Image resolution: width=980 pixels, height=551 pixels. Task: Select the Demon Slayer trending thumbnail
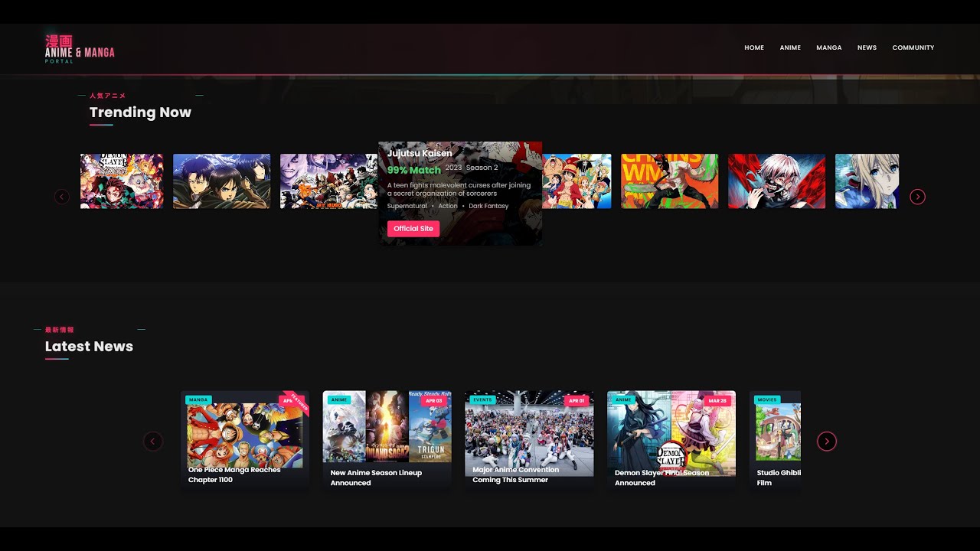pos(122,181)
